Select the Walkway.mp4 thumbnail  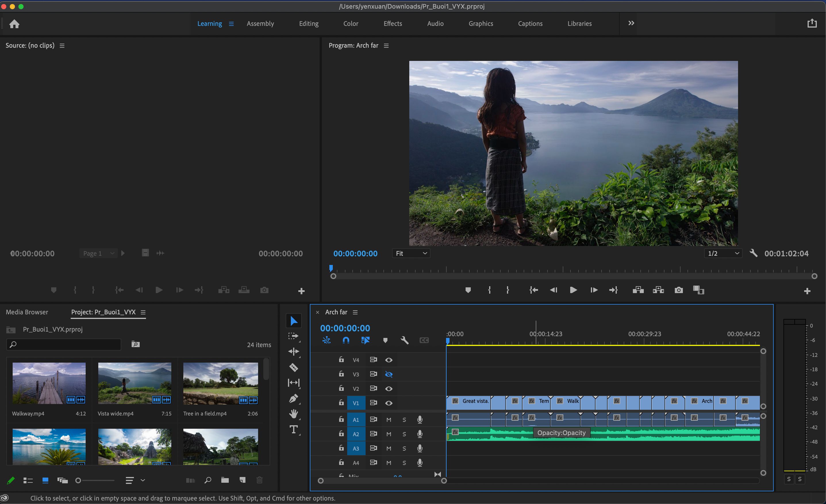49,383
